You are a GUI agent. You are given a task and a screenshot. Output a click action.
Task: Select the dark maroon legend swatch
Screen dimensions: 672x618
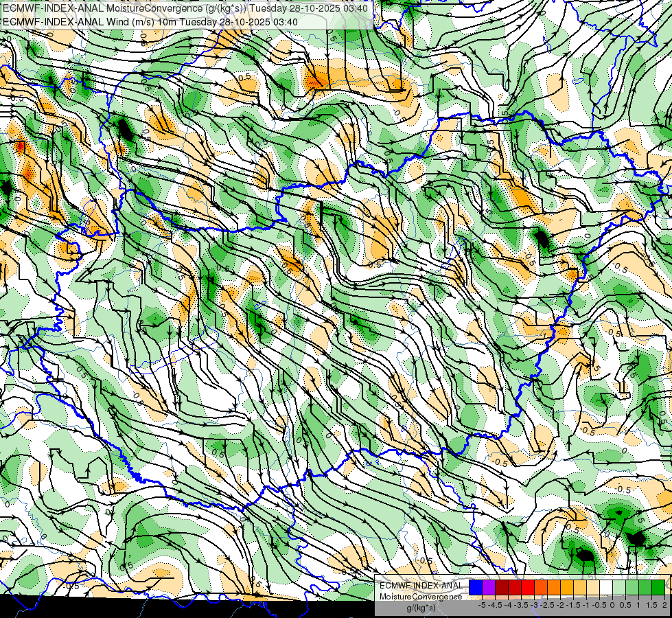point(502,588)
